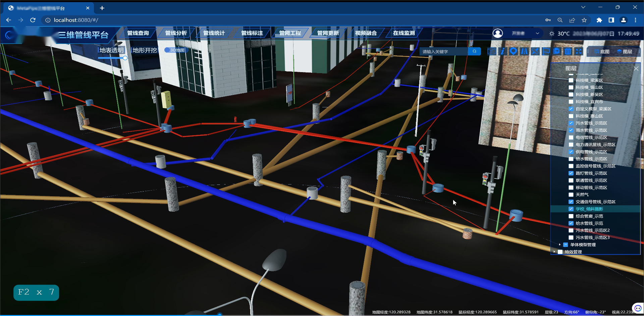
Task: Expand the 特效管理 tree node
Action: coord(554,252)
